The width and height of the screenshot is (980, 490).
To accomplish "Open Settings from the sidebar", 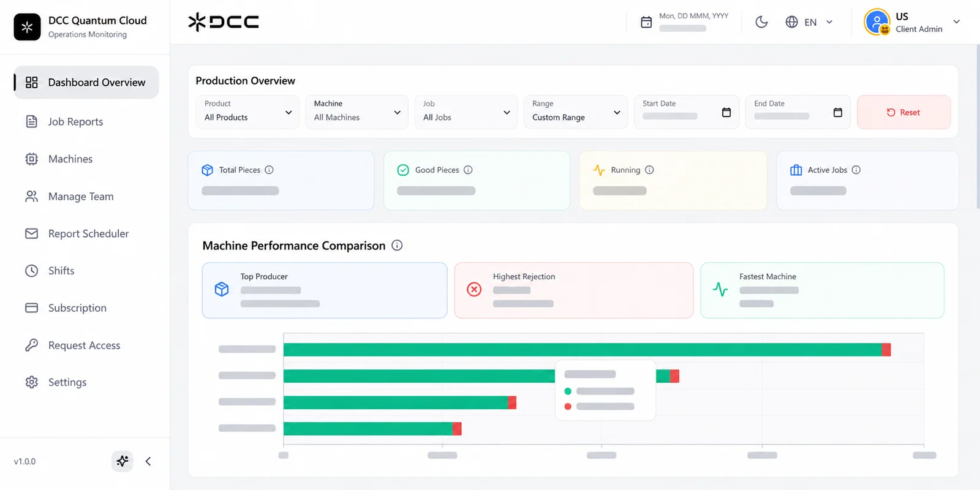I will [x=86, y=382].
